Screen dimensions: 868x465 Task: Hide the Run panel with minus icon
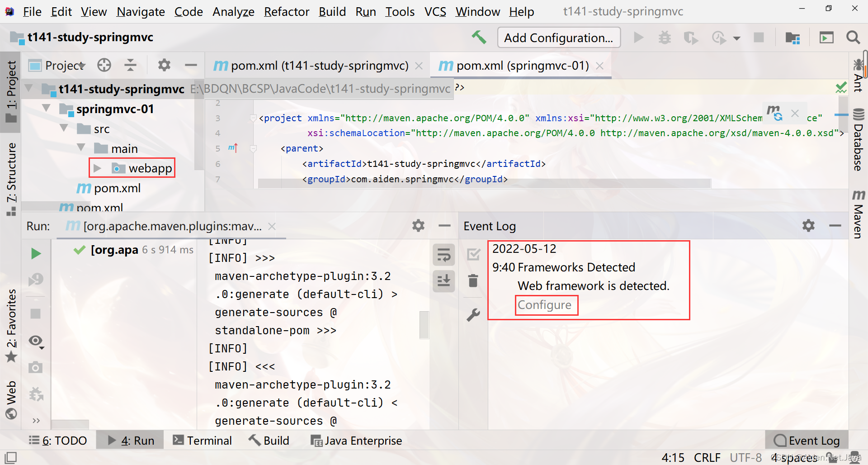coord(445,225)
